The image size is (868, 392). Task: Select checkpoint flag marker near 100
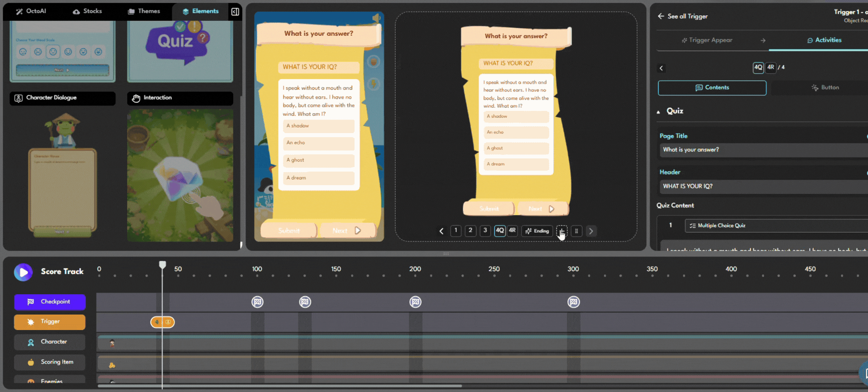pos(257,302)
